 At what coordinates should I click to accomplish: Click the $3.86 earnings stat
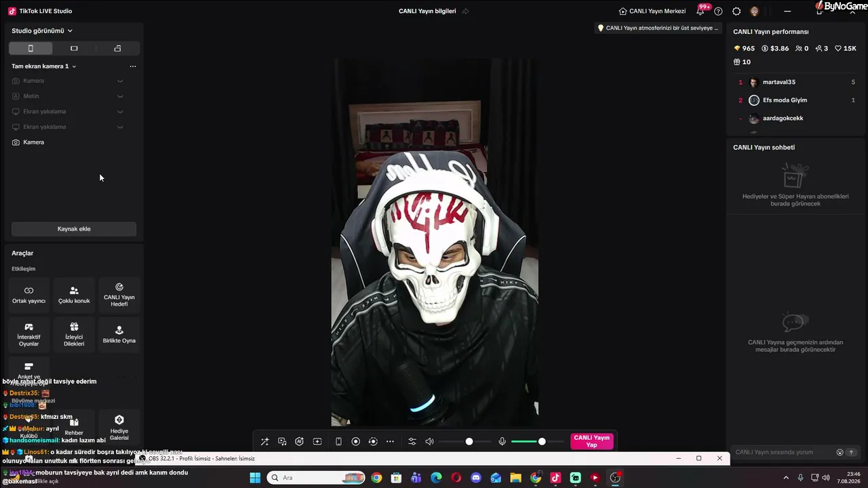click(x=775, y=49)
